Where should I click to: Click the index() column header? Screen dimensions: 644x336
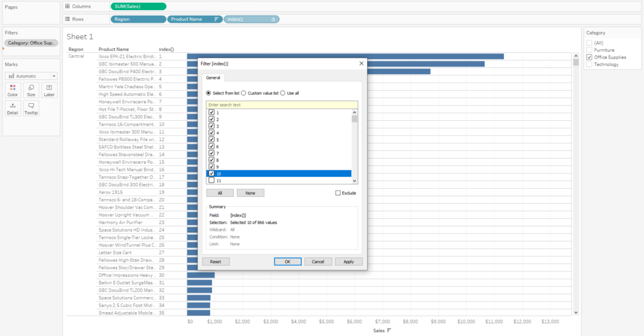[166, 49]
